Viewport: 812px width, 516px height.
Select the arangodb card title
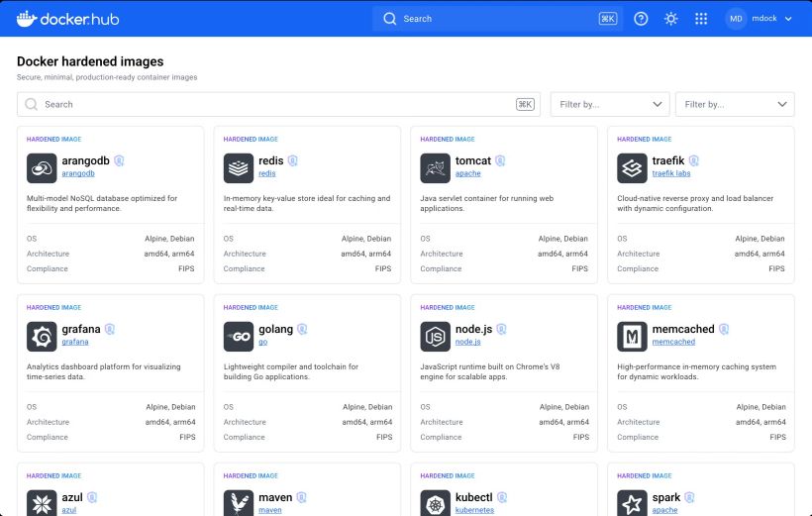(85, 160)
